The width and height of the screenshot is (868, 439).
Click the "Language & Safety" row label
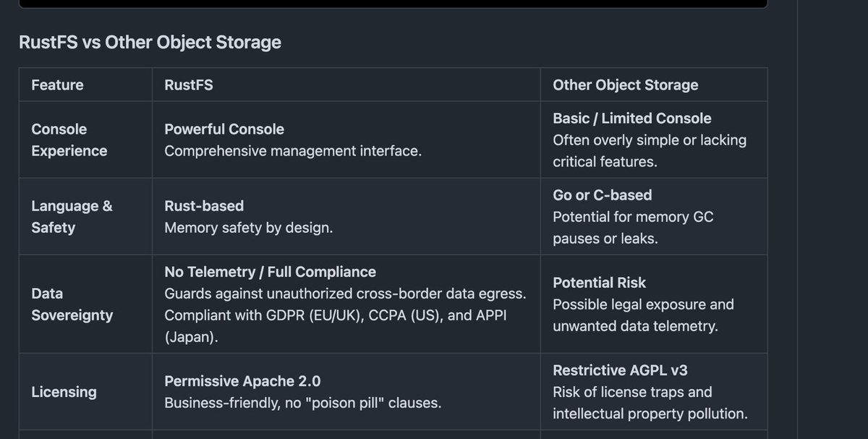72,216
